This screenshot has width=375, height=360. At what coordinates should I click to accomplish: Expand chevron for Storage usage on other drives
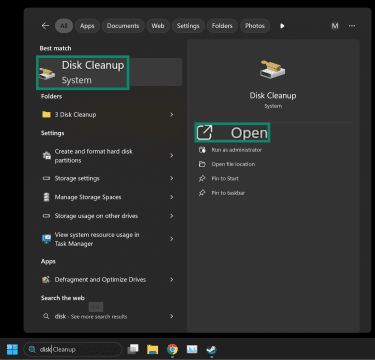(x=172, y=216)
